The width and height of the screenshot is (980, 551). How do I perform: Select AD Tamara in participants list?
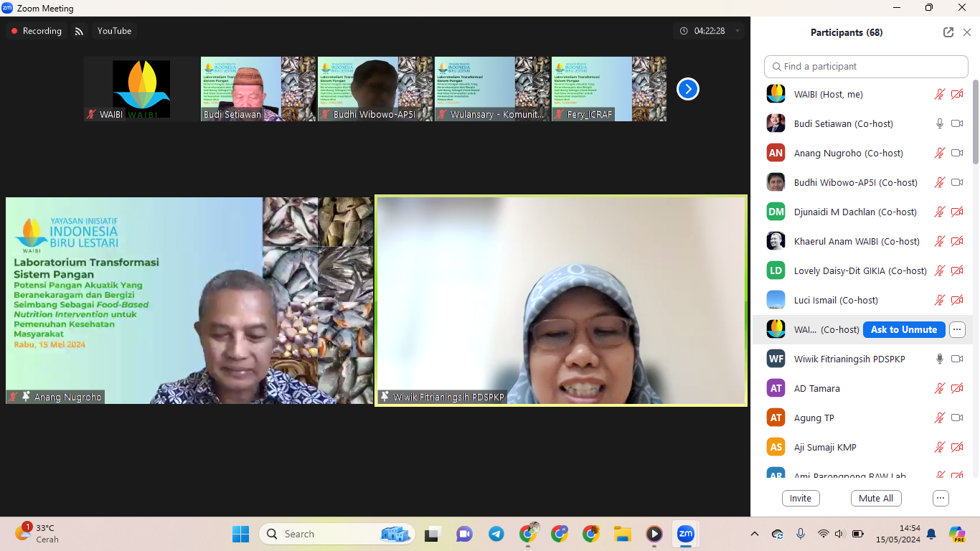click(816, 388)
